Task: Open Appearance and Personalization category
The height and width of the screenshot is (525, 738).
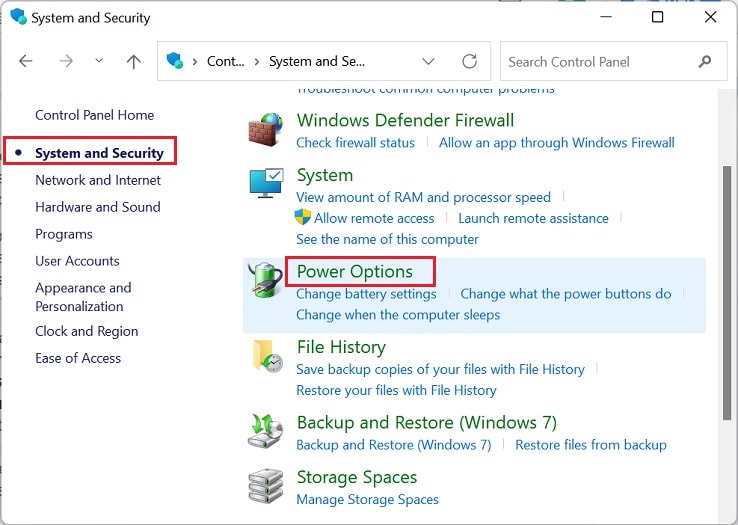Action: coord(83,297)
